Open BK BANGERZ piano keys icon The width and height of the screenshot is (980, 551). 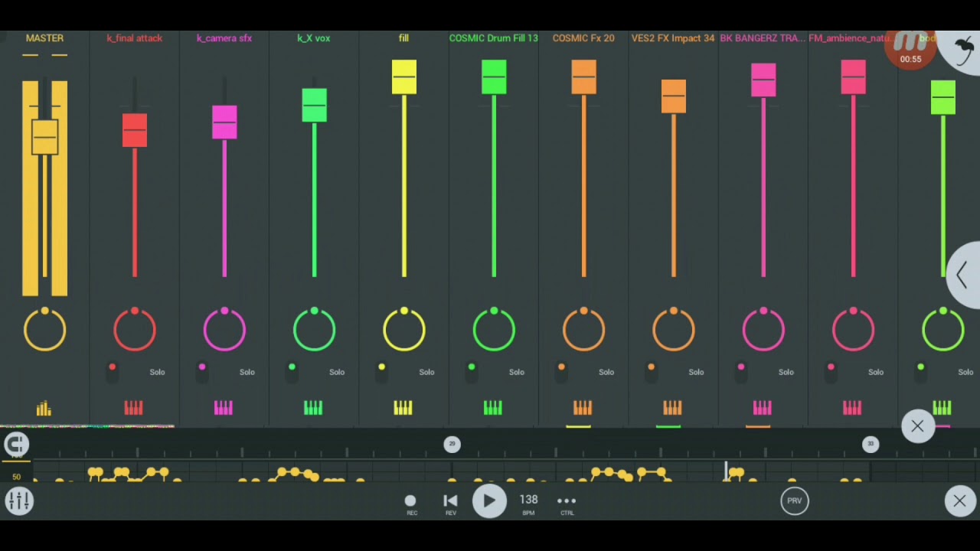pos(763,408)
